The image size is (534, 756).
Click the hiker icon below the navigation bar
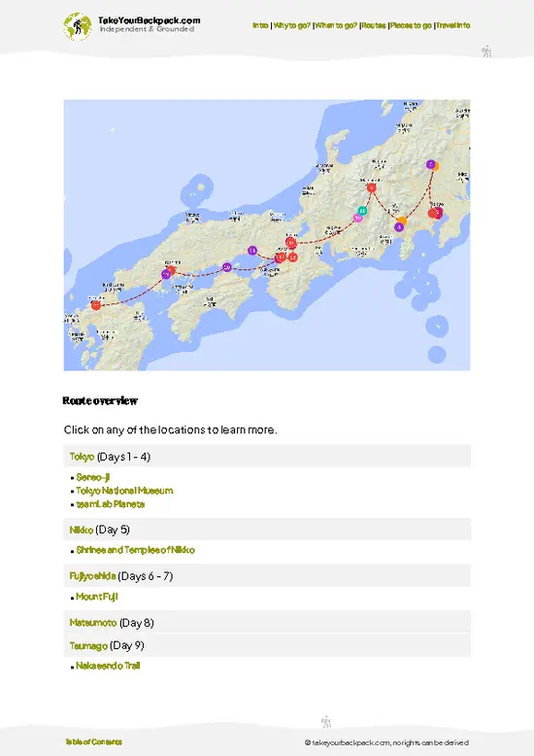click(486, 52)
